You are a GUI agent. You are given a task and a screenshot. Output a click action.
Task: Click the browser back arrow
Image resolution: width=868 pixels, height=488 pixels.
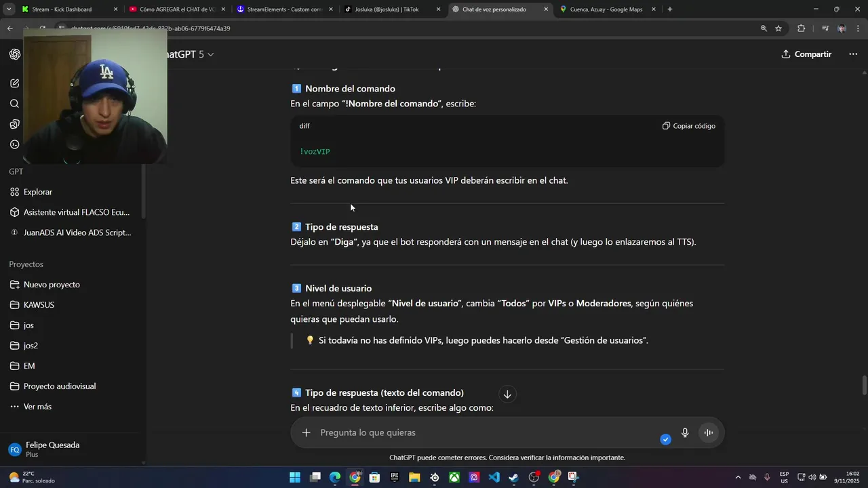10,28
